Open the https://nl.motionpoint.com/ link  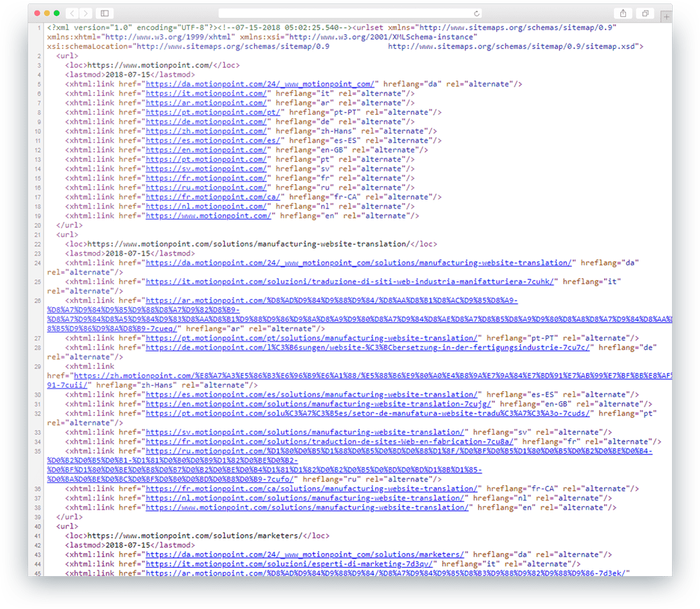206,206
